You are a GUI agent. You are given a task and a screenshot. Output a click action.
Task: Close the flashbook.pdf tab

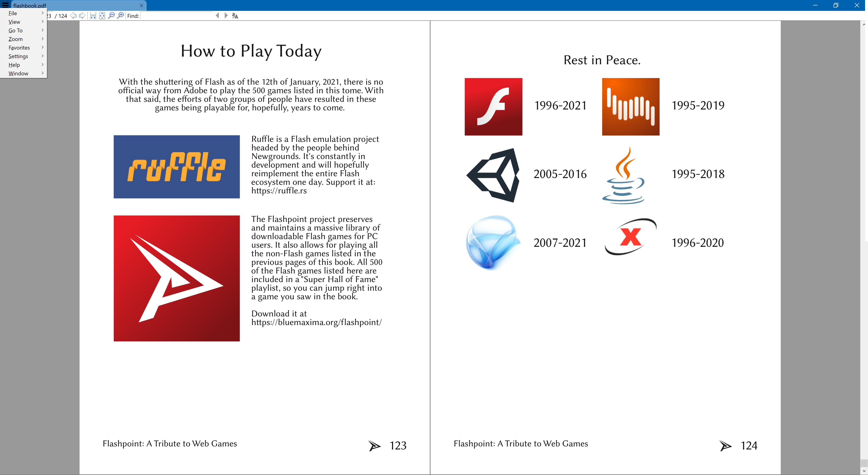click(x=141, y=5)
